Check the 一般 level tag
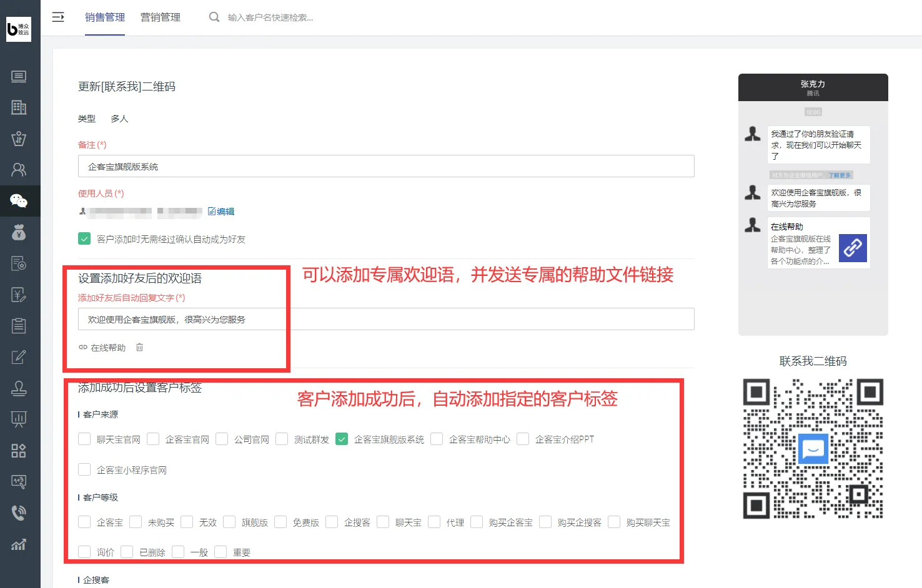This screenshot has width=922, height=588. pos(178,552)
